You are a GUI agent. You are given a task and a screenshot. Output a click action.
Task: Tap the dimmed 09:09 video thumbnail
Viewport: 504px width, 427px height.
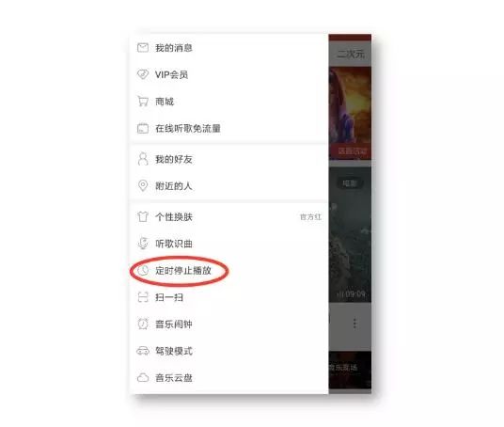[350, 234]
